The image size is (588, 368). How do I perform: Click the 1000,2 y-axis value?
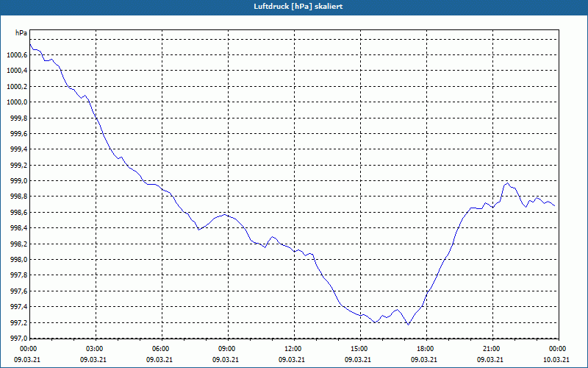pyautogui.click(x=17, y=87)
